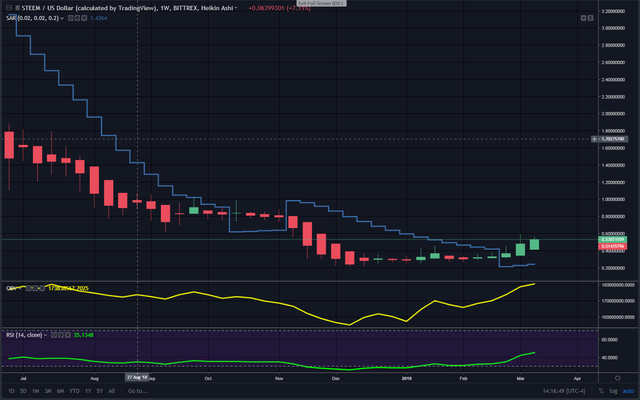Collapse the chart legend with minus icon
The height and width of the screenshot is (400, 640).
[9, 8]
